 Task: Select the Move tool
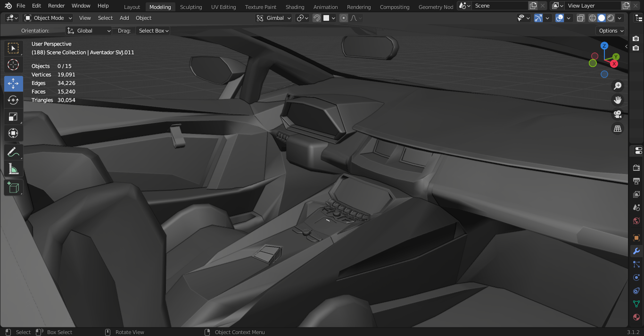[13, 84]
